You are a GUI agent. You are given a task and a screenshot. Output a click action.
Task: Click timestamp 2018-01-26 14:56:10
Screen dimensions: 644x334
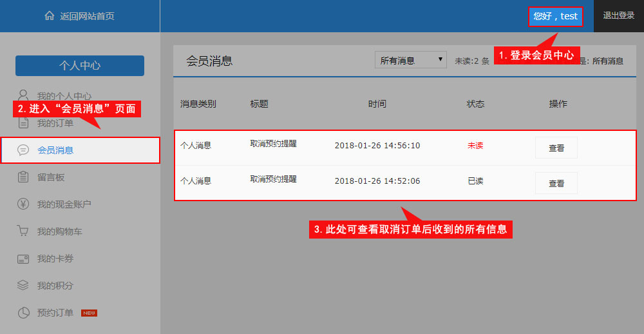click(x=377, y=146)
